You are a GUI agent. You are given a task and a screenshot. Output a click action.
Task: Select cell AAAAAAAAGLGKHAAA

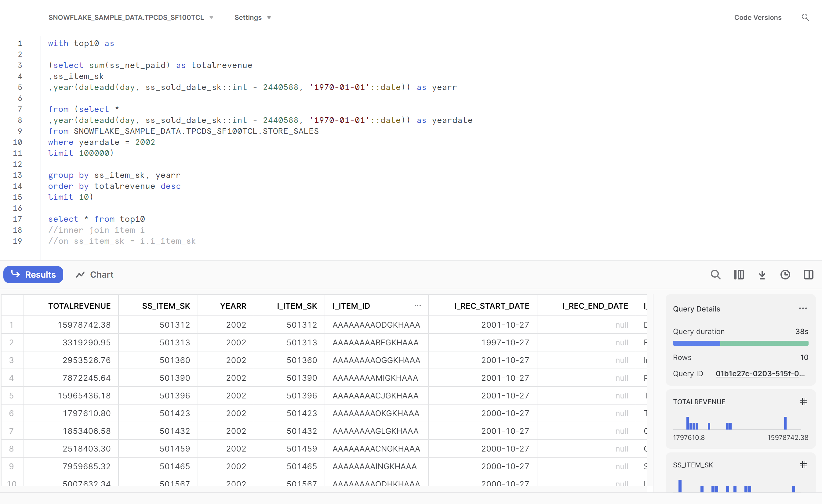376,431
